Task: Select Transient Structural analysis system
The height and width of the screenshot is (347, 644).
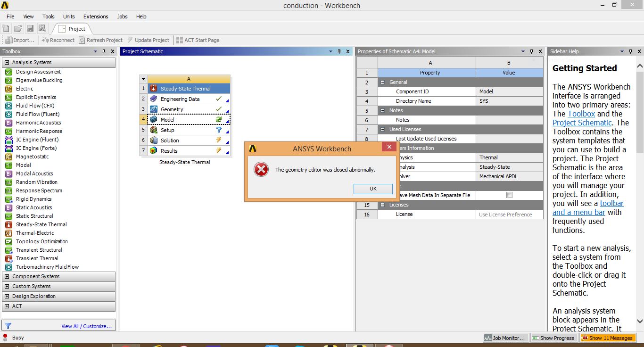Action: click(39, 250)
